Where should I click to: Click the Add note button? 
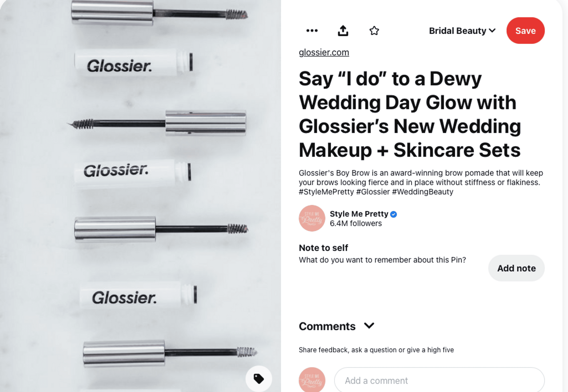click(516, 268)
